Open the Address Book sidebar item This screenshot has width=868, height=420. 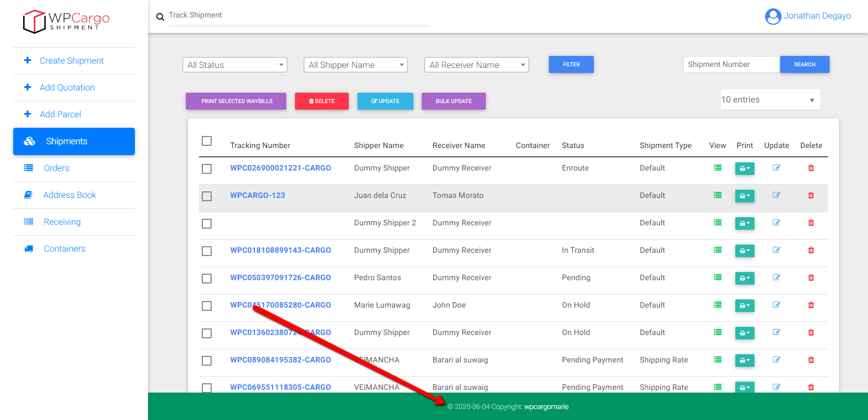(x=70, y=195)
